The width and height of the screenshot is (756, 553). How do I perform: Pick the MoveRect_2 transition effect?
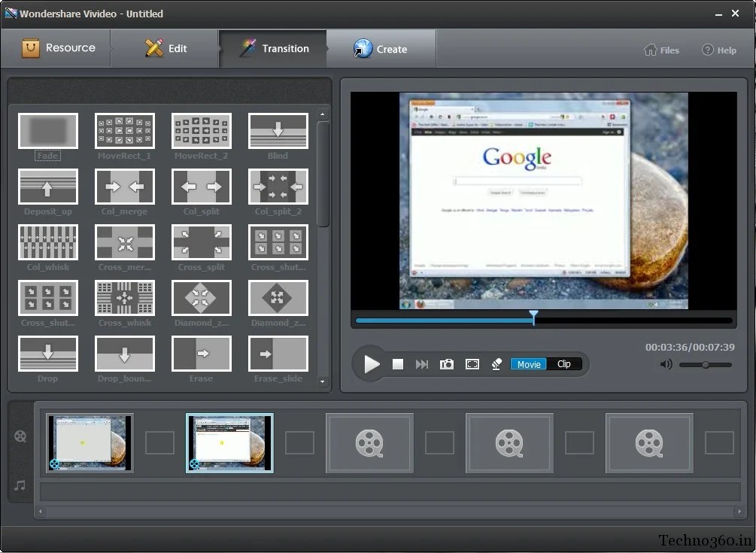coord(202,131)
